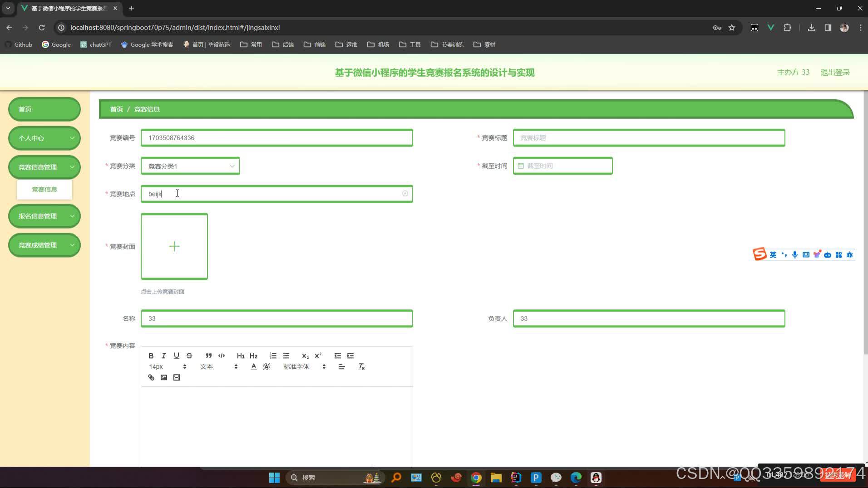868x488 pixels.
Task: Collapse the 竞赛信息管理 sidebar menu
Action: click(44, 167)
